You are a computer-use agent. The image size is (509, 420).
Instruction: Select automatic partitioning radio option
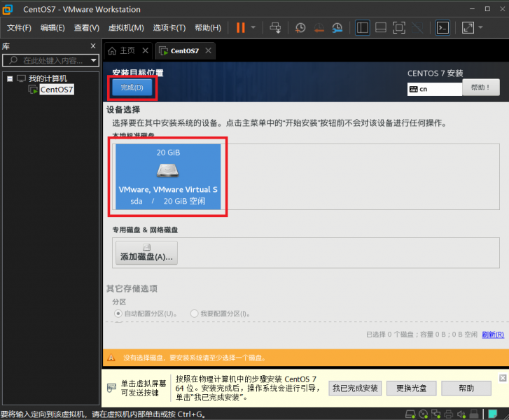118,314
